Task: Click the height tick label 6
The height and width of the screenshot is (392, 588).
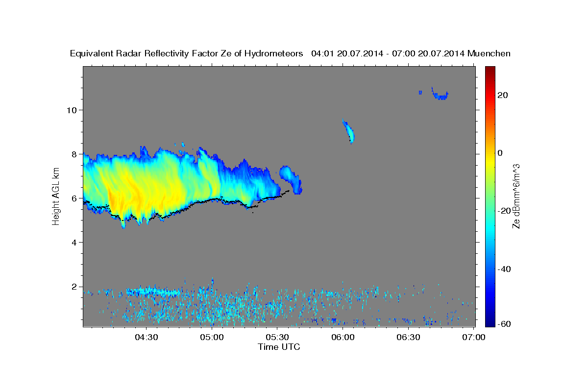Action: (75, 198)
